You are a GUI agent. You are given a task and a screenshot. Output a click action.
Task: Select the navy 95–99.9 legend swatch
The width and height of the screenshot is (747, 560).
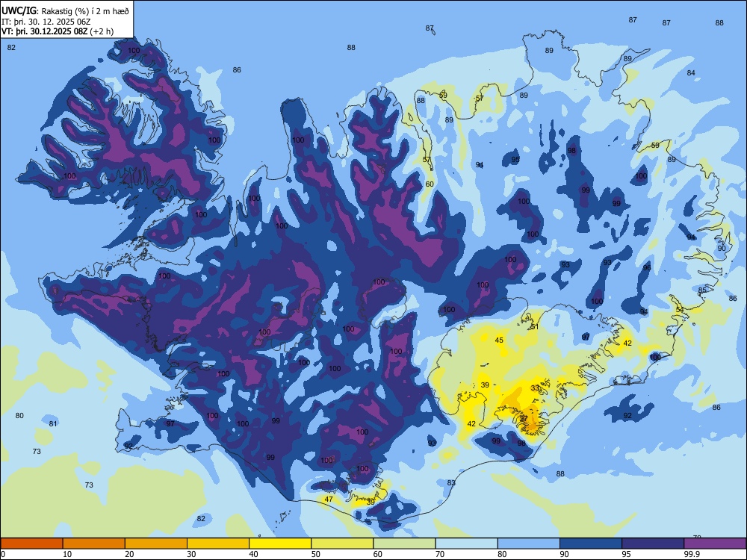653,544
